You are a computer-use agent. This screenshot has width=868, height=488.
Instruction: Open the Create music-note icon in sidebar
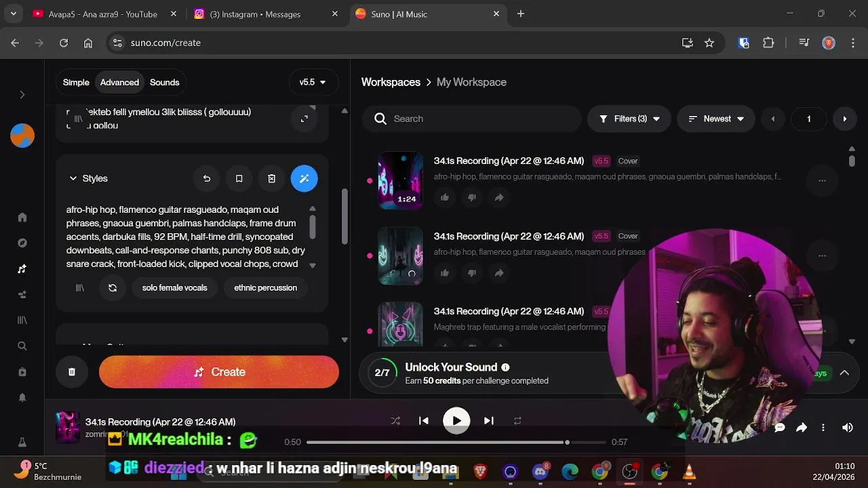(x=22, y=269)
